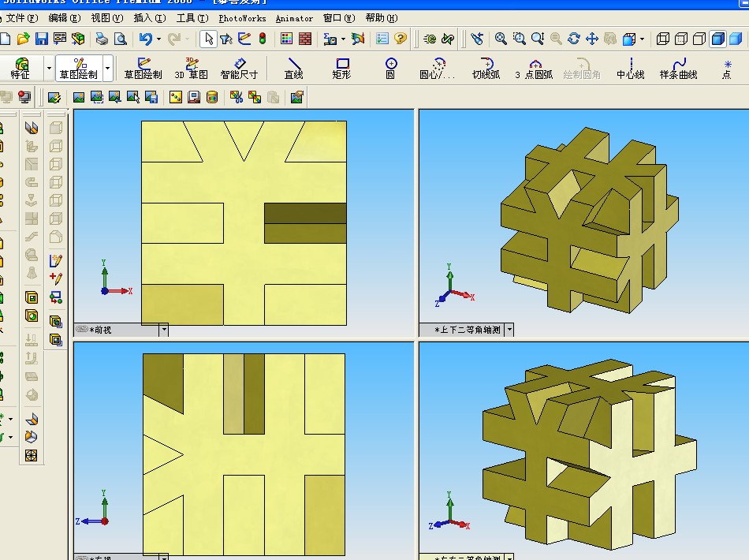
Task: Expand the 草图绘制 dropdown arrow
Action: point(108,69)
